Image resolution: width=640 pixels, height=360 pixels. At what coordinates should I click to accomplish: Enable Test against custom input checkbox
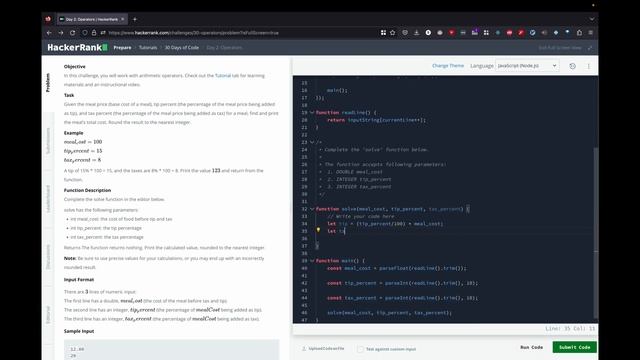[360, 349]
